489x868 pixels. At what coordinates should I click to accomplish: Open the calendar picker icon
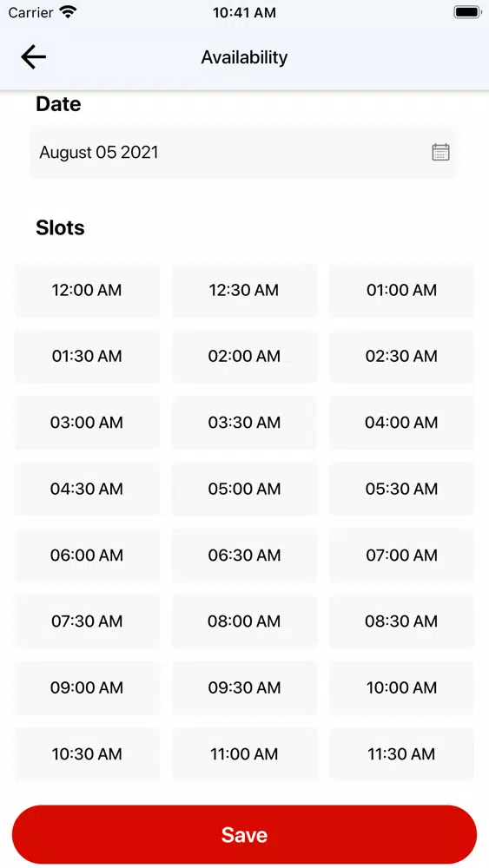440,152
